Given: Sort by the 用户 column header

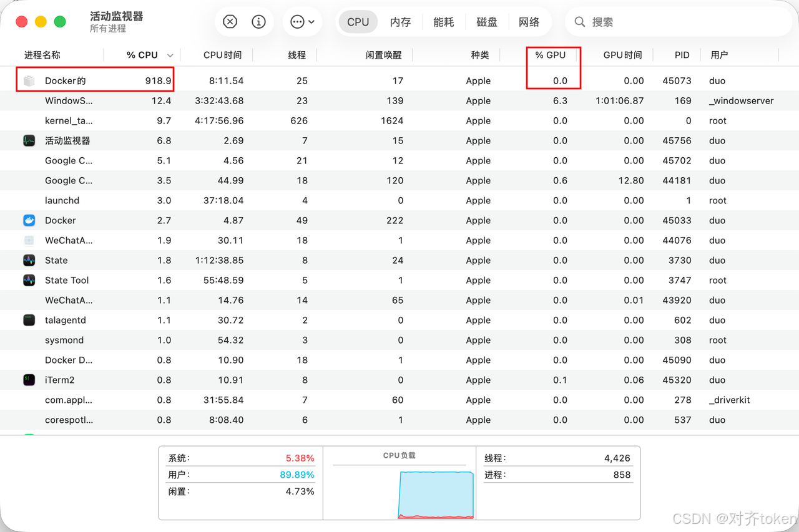Looking at the screenshot, I should point(719,55).
